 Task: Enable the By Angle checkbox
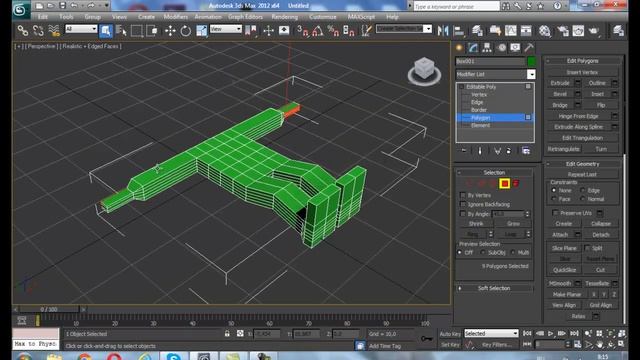tap(462, 213)
